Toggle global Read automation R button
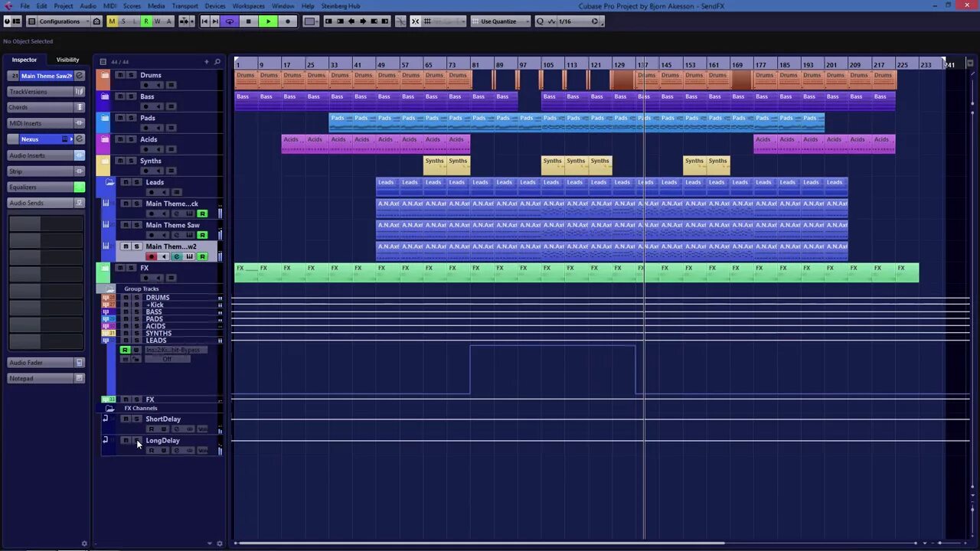 tap(146, 21)
